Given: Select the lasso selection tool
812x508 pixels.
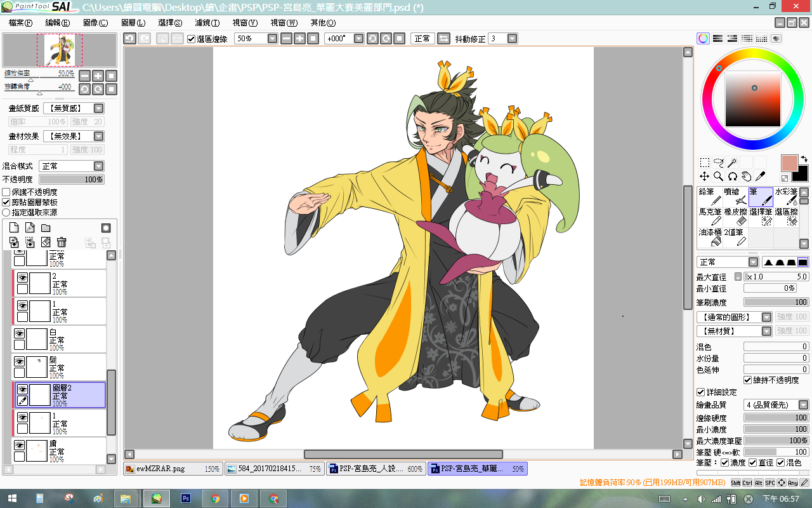Looking at the screenshot, I should coord(718,163).
